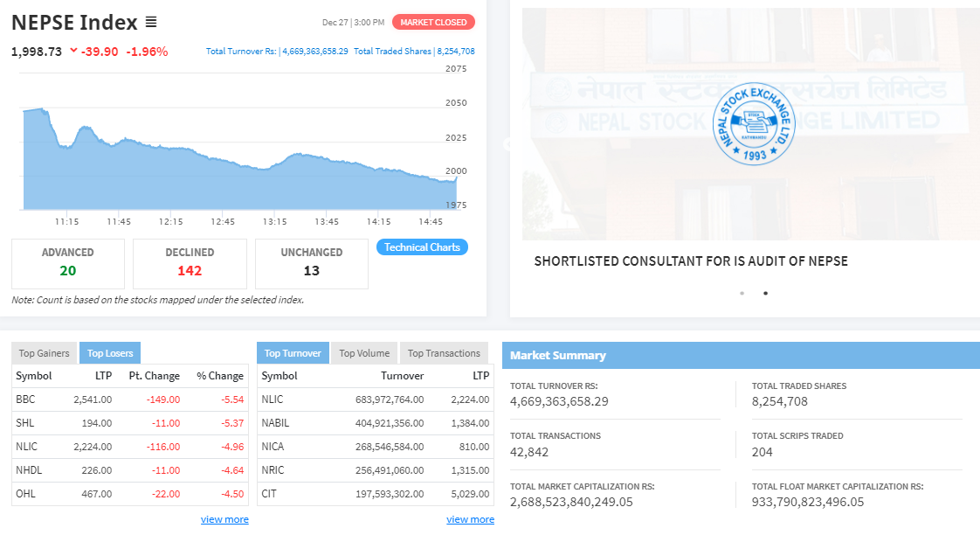980x535 pixels.
Task: Click the Nepal Stock Exchange 1993 logo
Action: (754, 123)
